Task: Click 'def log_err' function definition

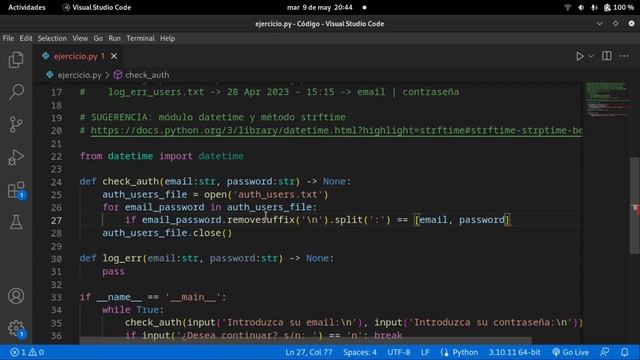Action: pyautogui.click(x=207, y=258)
